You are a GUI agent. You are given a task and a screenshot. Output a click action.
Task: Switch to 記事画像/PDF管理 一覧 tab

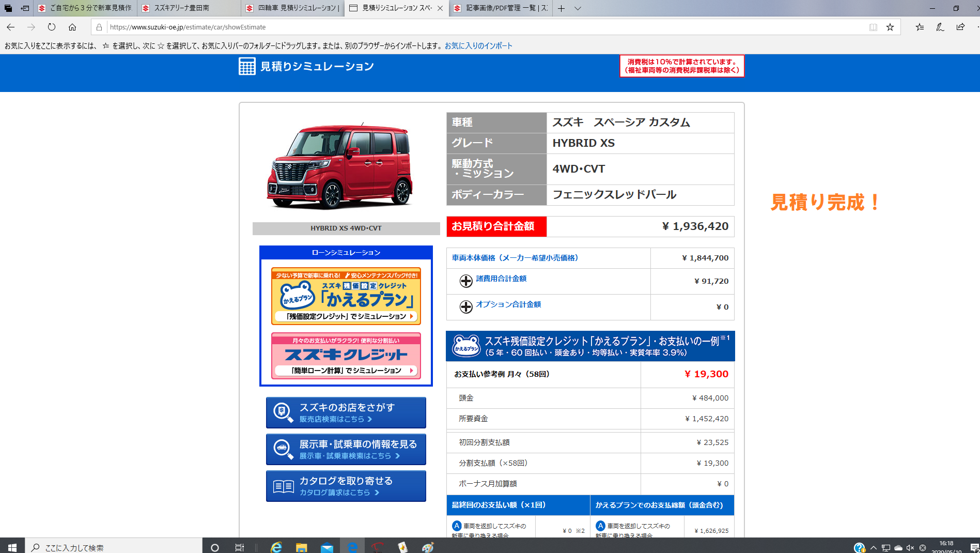click(501, 8)
